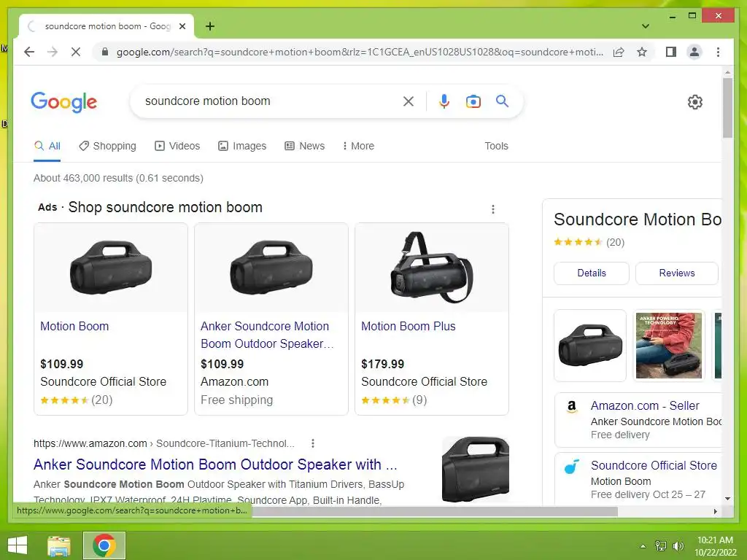Search by image with camera icon
Screen dimensions: 747x560
(473, 101)
